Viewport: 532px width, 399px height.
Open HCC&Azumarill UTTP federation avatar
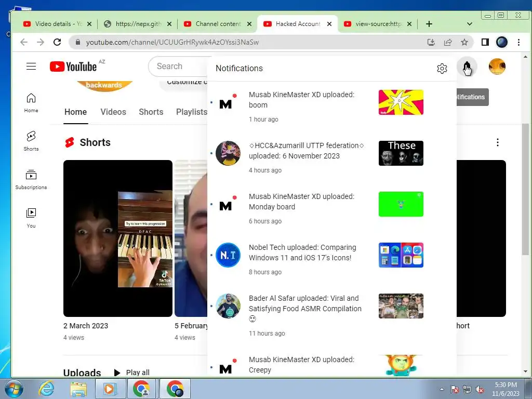228,153
